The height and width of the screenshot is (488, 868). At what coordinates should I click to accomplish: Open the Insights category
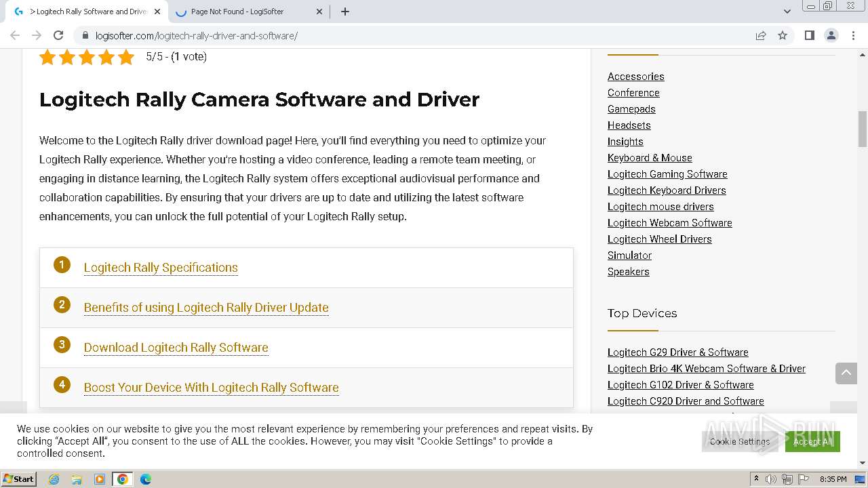tap(625, 142)
